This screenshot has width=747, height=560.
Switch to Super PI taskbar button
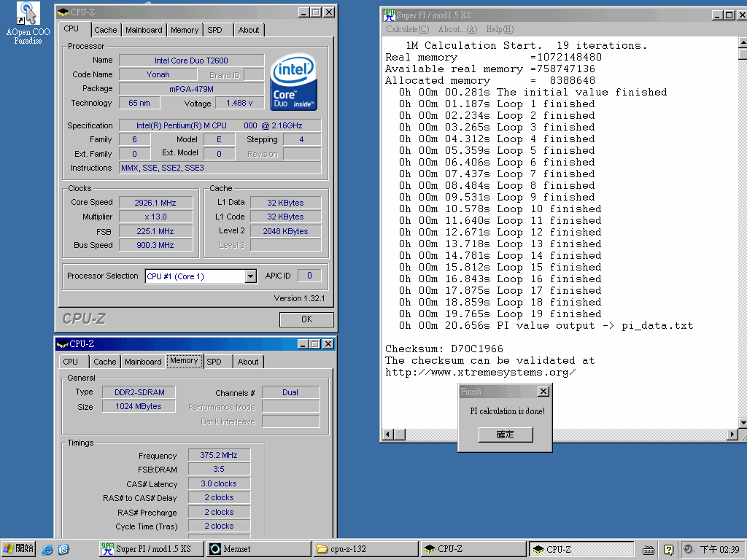pyautogui.click(x=152, y=549)
